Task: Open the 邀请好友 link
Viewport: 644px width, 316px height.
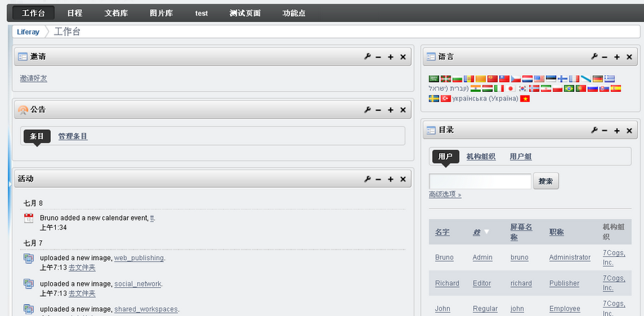Action: tap(34, 78)
